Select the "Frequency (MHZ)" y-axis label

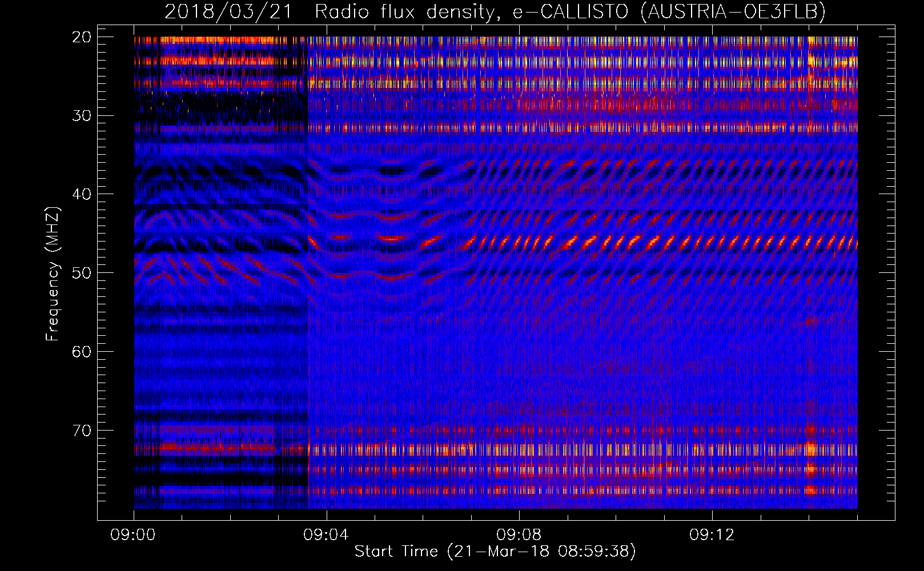53,274
